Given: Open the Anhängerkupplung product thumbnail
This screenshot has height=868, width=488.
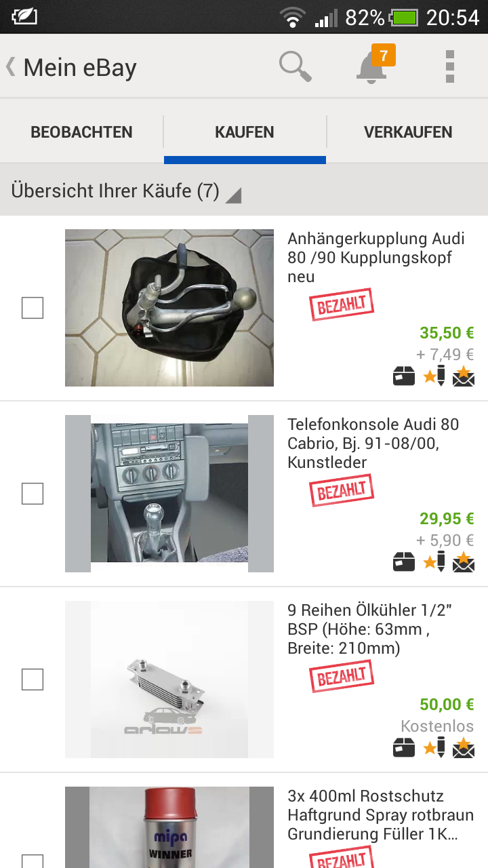Looking at the screenshot, I should (x=169, y=308).
